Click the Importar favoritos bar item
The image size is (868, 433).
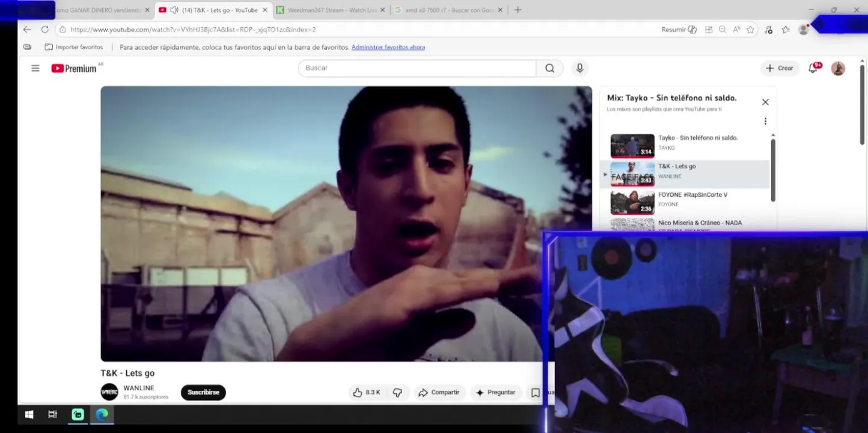pos(73,47)
